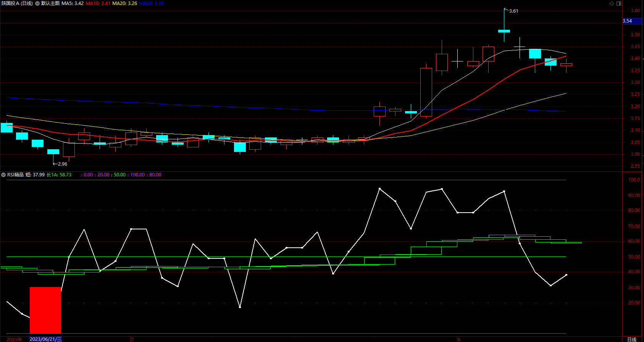
Task: Click the cyan candlestick at the 3.61 high
Action: click(504, 31)
